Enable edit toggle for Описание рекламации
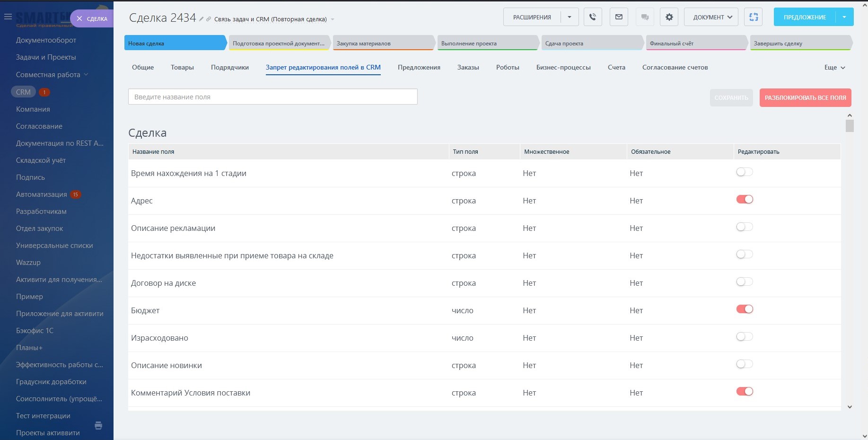868x440 pixels. (x=744, y=227)
